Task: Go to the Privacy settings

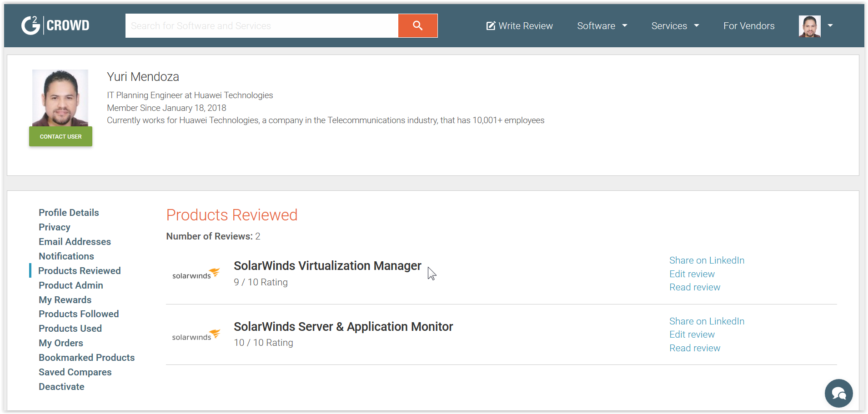Action: tap(55, 227)
